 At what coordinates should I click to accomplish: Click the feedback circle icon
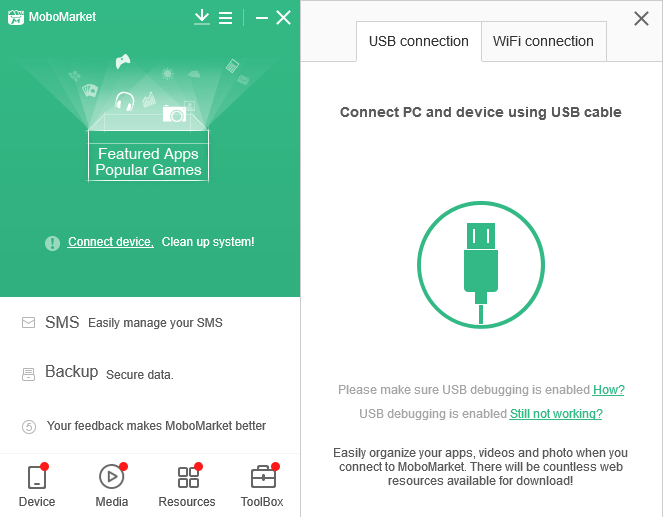29,427
